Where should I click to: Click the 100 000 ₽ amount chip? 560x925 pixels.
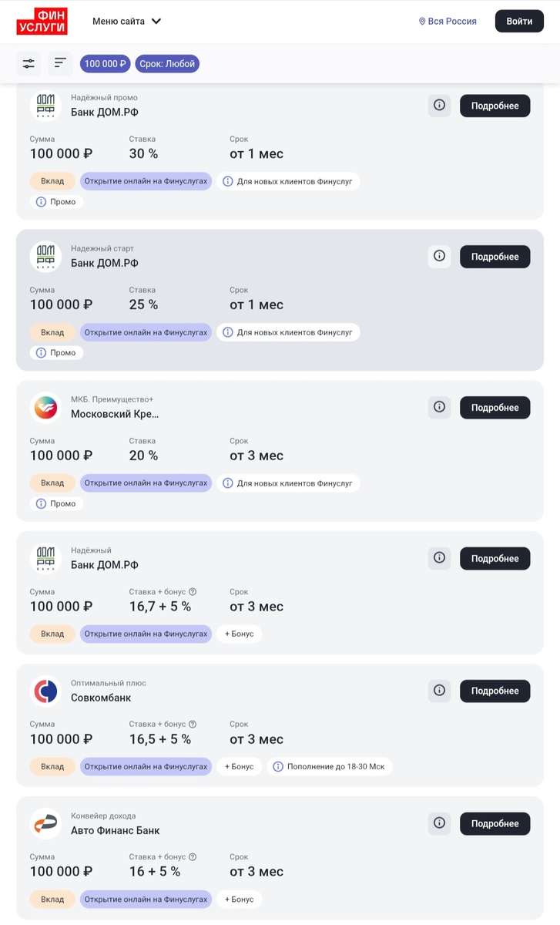(x=106, y=64)
